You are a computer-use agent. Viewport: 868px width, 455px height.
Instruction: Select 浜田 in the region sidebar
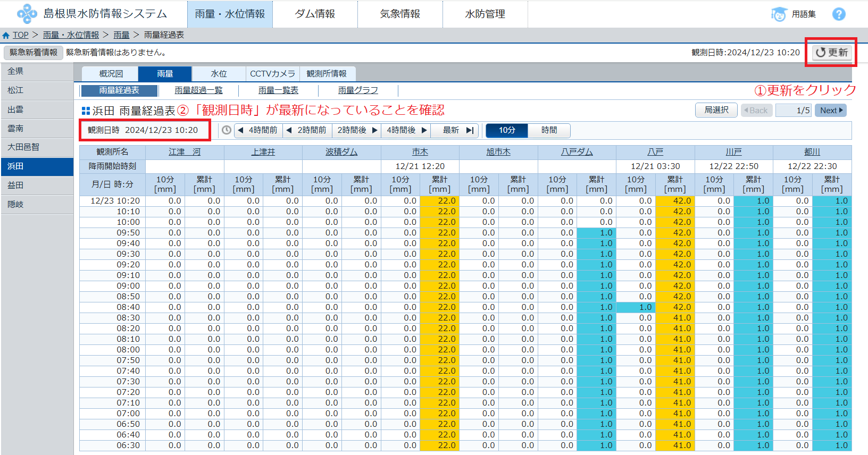pyautogui.click(x=37, y=166)
